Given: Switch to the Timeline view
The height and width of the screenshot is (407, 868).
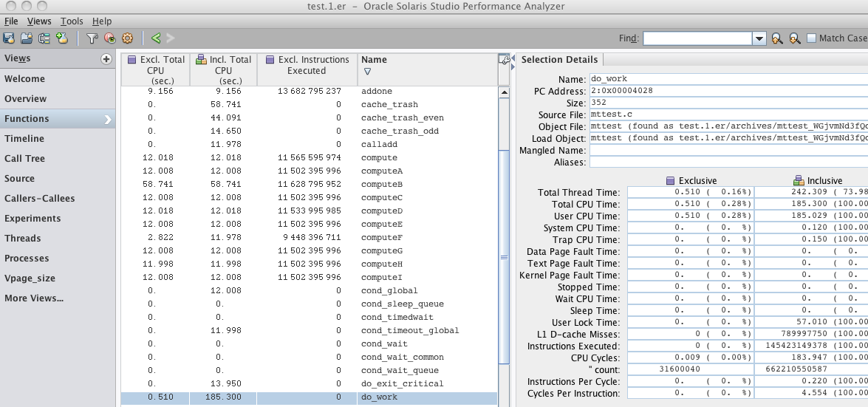Looking at the screenshot, I should click(58, 138).
